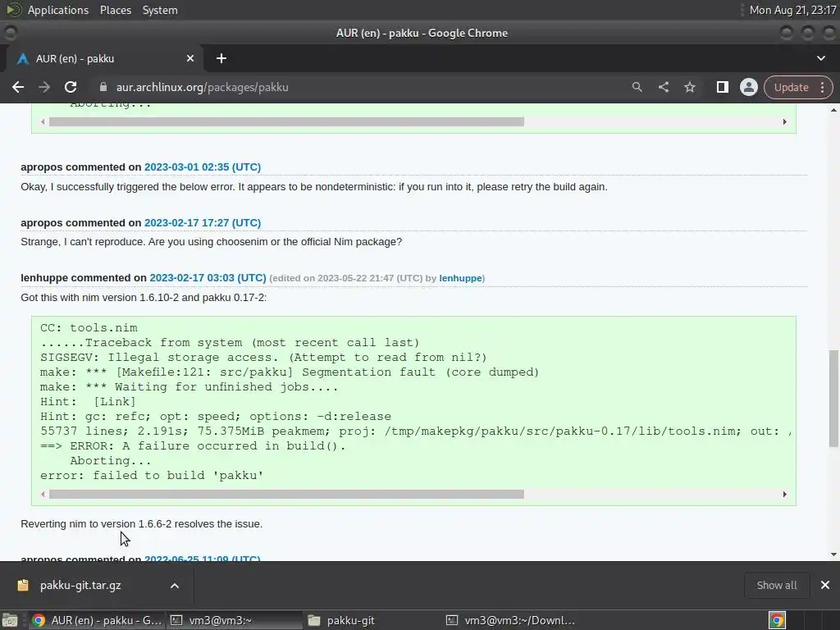Image resolution: width=840 pixels, height=630 pixels.
Task: Open downloaded pakku-git.tar.gz file
Action: pos(80,586)
